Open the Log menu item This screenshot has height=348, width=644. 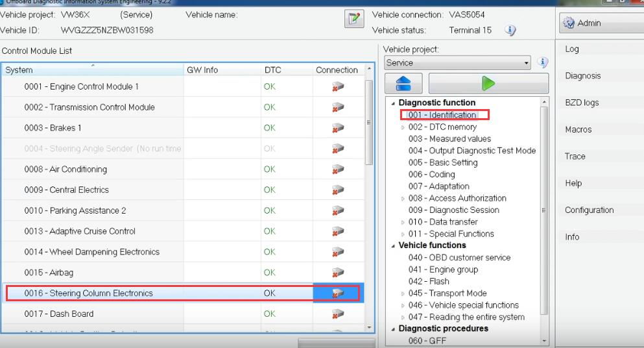(572, 49)
